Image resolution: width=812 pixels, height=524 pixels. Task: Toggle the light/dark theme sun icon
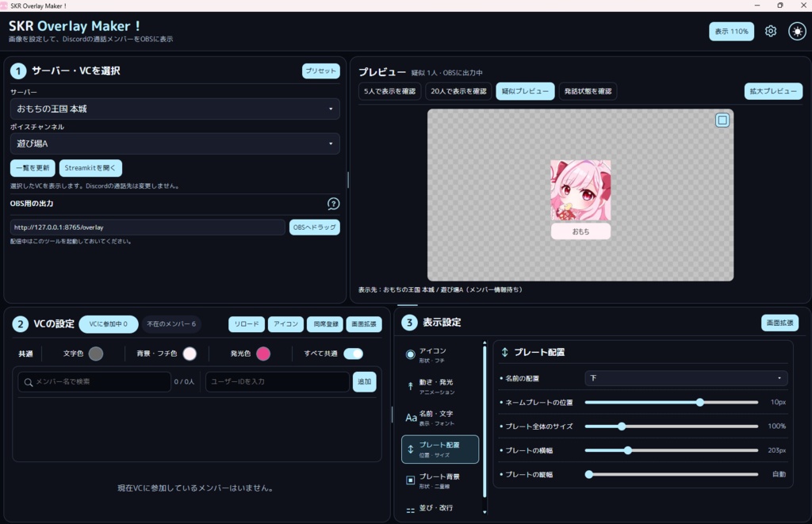click(797, 31)
